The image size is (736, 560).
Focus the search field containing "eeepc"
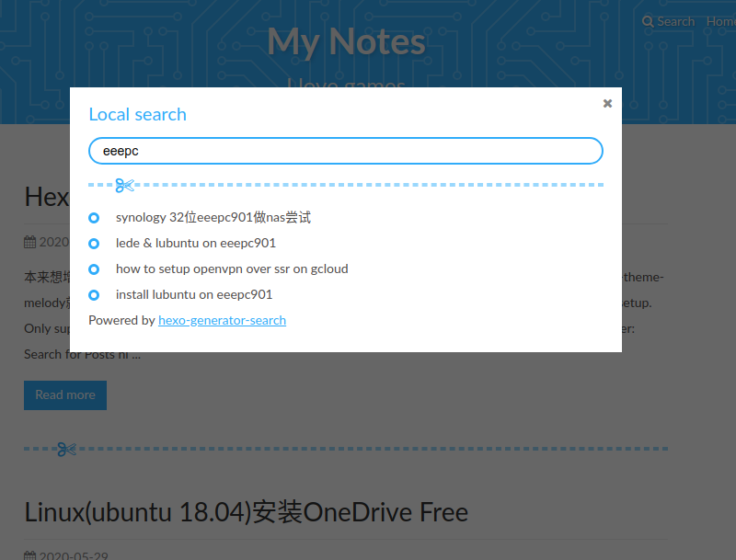(x=345, y=151)
